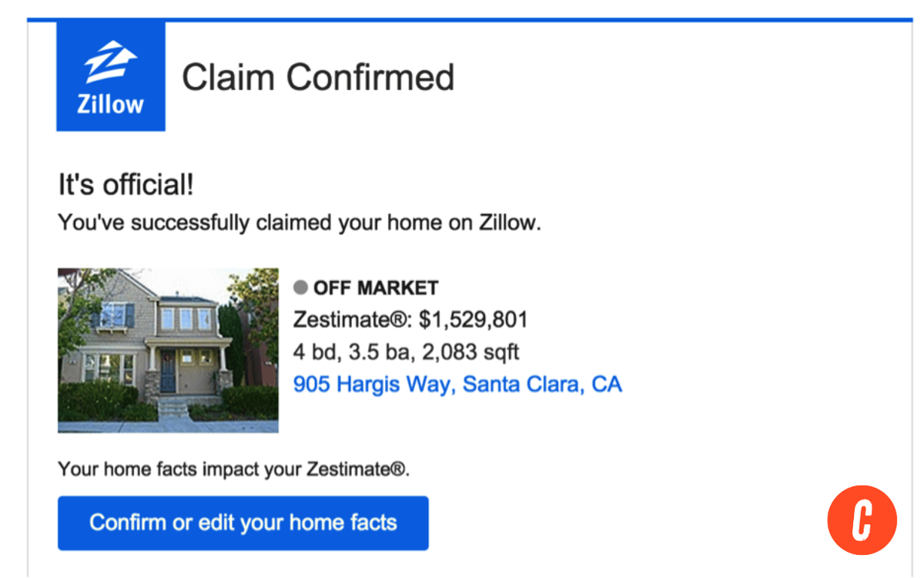
Task: Select the OFF MARKET label text
Action: coord(375,287)
